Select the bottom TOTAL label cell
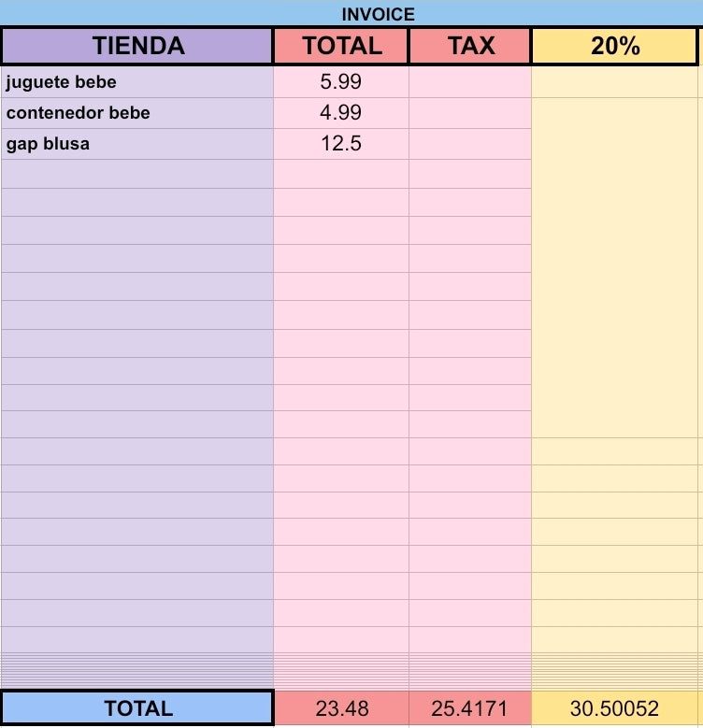Viewport: 703px width, 728px height. pos(137,708)
